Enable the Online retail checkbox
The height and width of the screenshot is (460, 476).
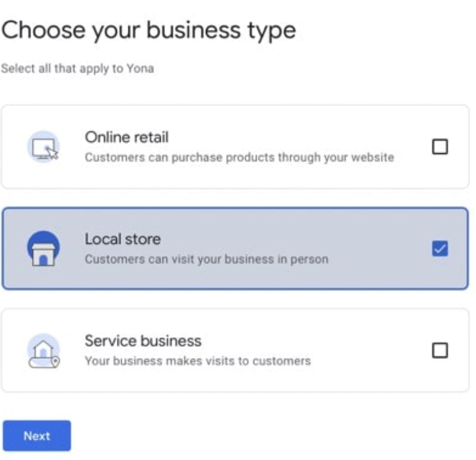[440, 147]
